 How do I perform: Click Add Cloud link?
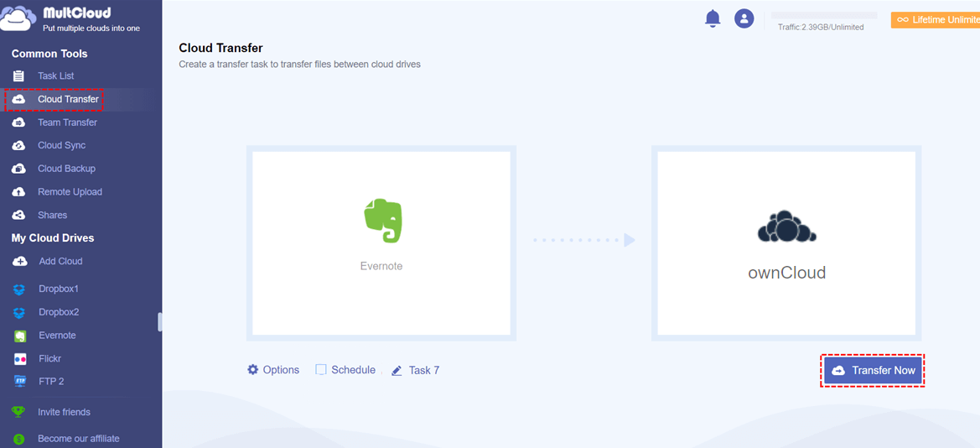tap(60, 261)
